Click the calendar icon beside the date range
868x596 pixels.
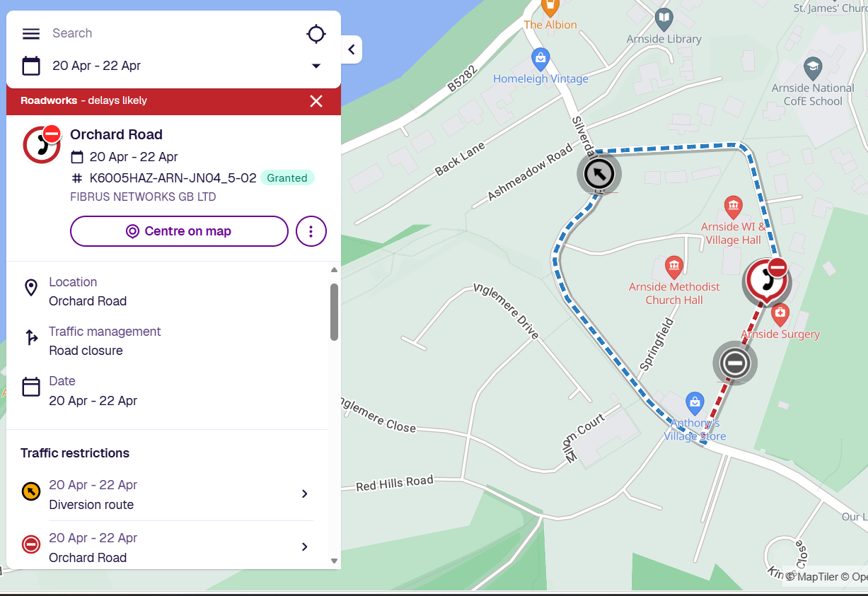coord(30,65)
